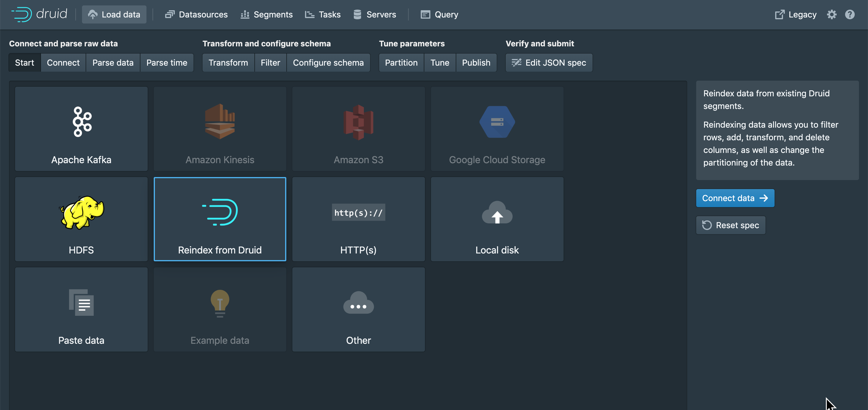Open the settings gear menu
Screen dimensions: 868x410
[831, 14]
